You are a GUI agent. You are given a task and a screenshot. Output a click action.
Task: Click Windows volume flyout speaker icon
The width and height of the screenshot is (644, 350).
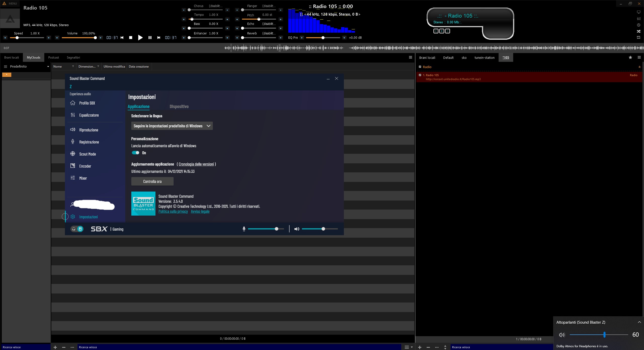[x=562, y=335]
